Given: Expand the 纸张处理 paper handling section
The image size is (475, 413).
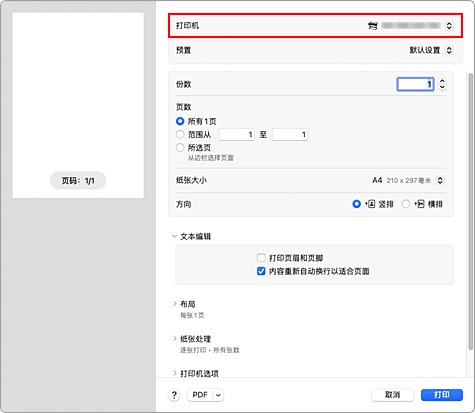Looking at the screenshot, I should point(175,339).
